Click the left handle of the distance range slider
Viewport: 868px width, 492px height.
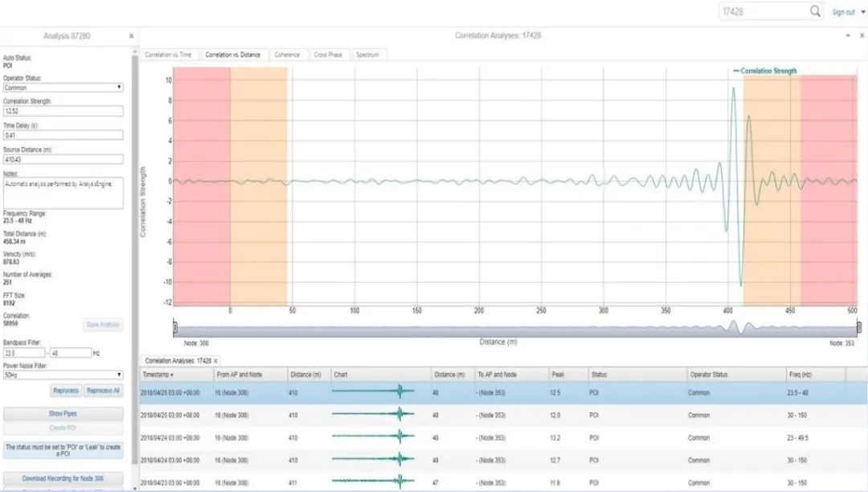click(175, 328)
